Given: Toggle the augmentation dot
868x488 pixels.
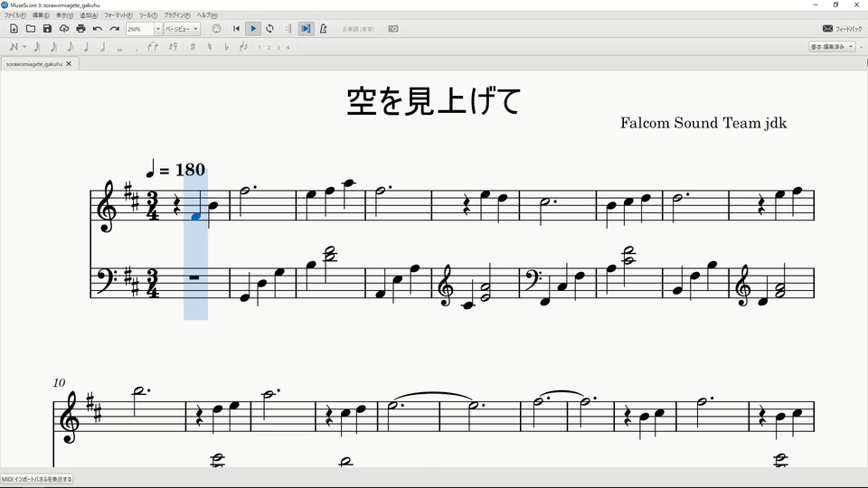Looking at the screenshot, I should pos(137,49).
